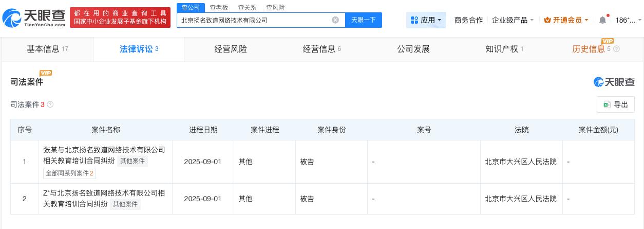Click the 案件身份 column header
This screenshot has width=644, height=229.
[332, 130]
